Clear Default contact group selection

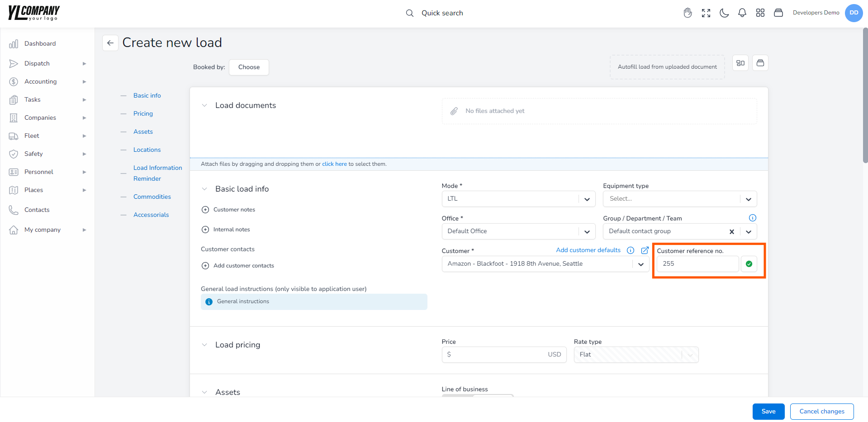pos(732,232)
